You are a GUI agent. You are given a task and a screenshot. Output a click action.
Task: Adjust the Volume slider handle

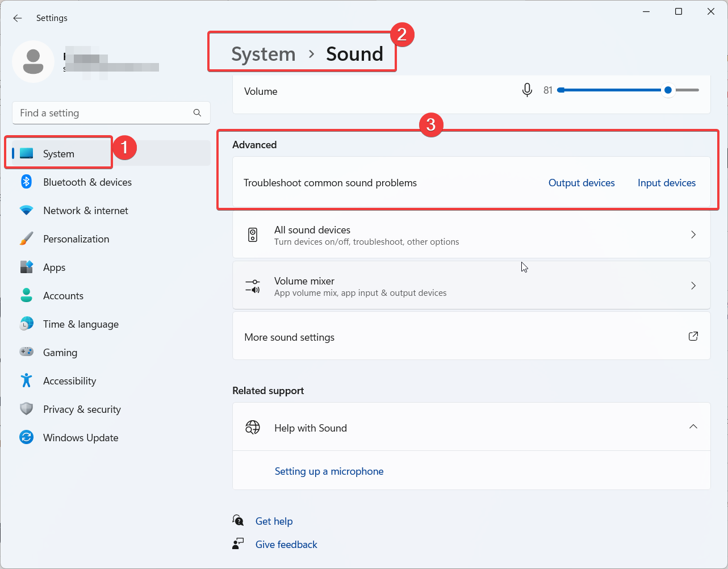(668, 90)
